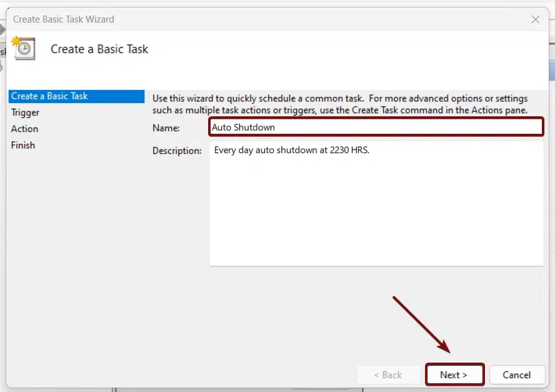Select the Action step in sidebar
555x392 pixels.
(x=24, y=129)
